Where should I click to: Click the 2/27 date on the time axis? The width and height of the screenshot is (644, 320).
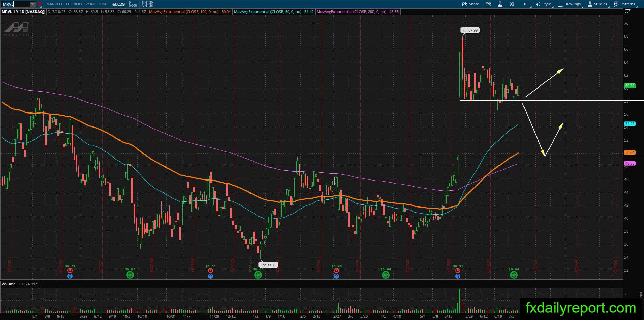pos(337,316)
